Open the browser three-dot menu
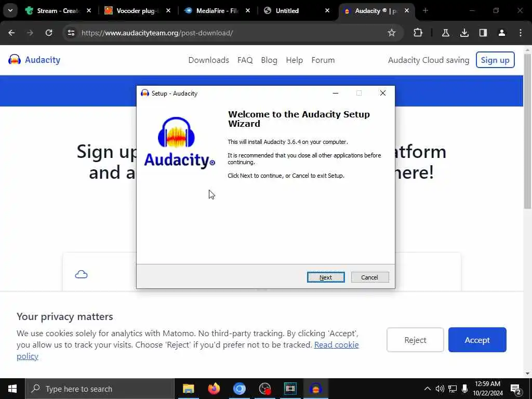The height and width of the screenshot is (399, 532). tap(521, 33)
